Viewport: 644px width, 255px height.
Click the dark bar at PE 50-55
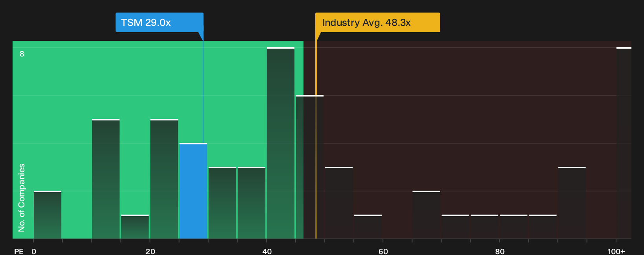point(339,203)
